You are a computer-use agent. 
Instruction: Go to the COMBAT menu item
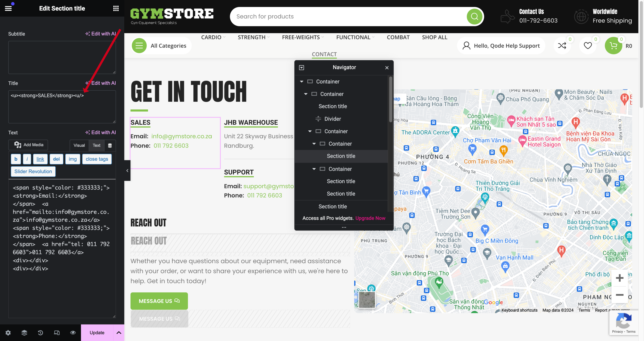click(x=398, y=37)
